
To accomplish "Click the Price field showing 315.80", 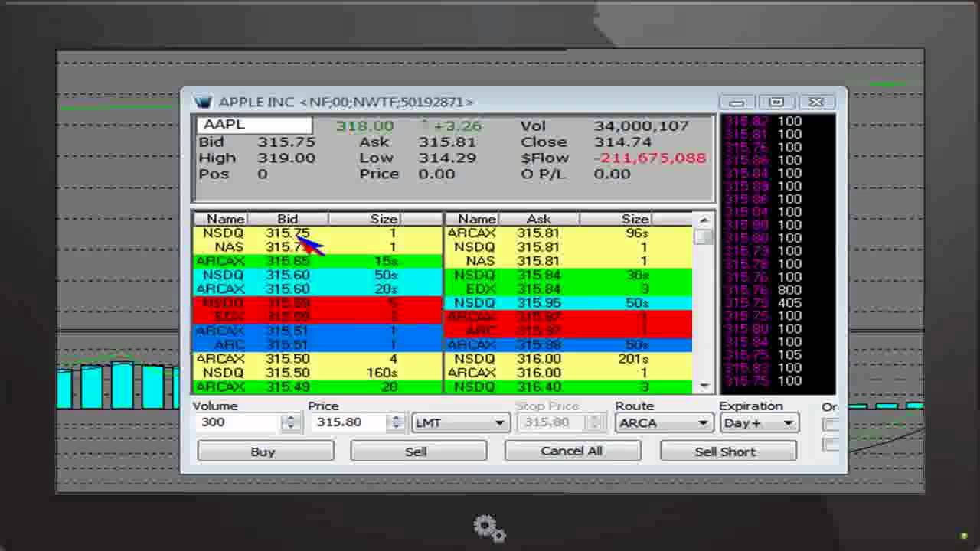I will click(348, 422).
